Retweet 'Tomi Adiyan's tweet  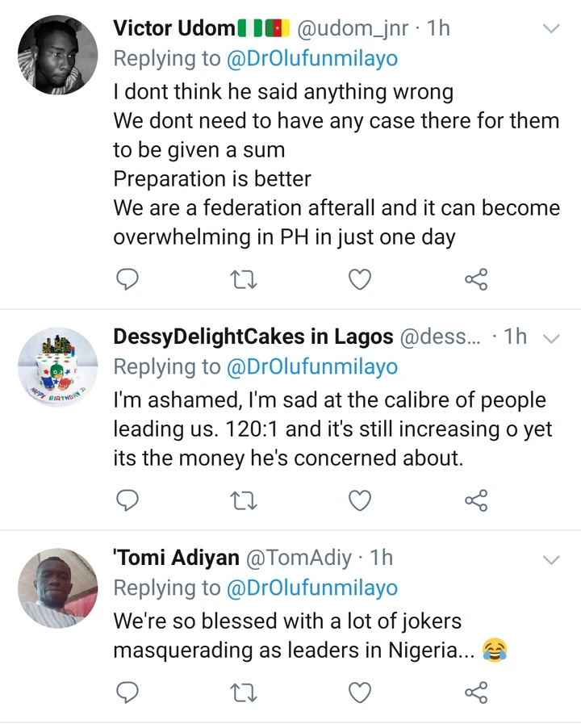pos(244,693)
